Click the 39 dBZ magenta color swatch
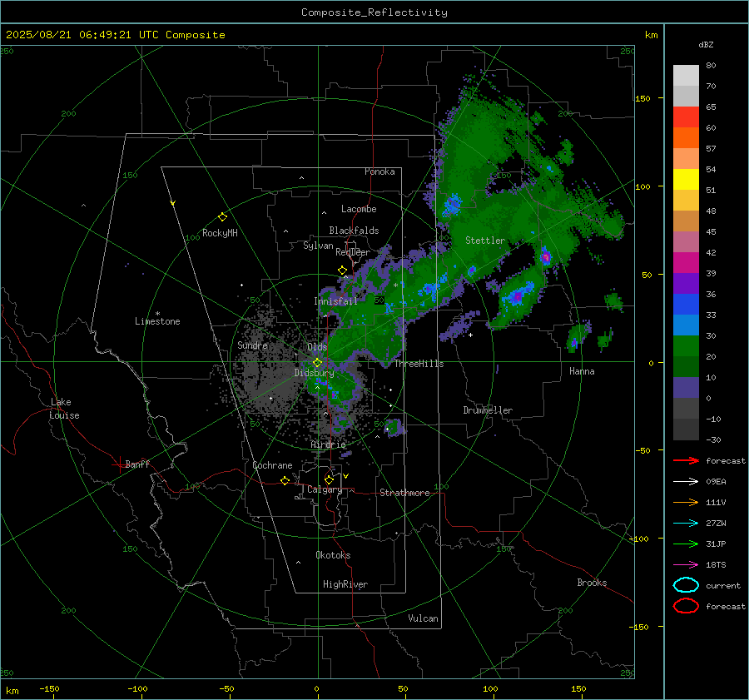 686,262
